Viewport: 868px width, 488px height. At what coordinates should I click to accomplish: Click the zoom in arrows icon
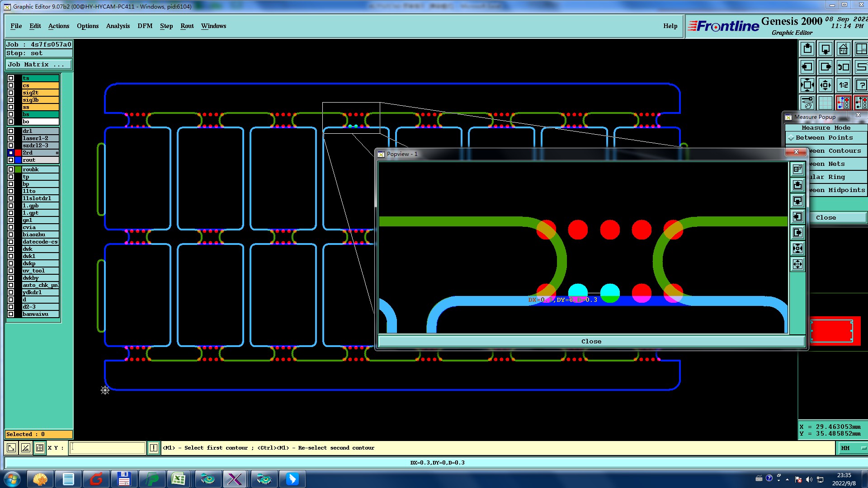(807, 85)
